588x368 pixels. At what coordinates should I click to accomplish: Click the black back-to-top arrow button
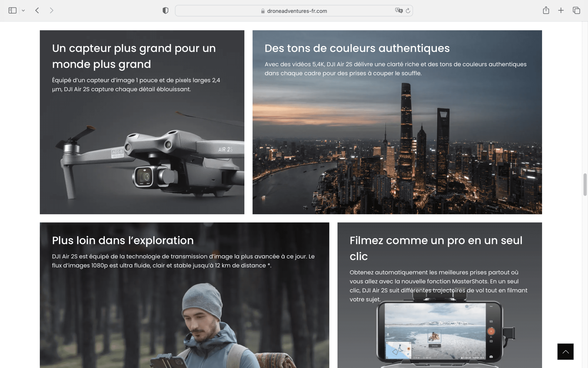click(x=565, y=351)
